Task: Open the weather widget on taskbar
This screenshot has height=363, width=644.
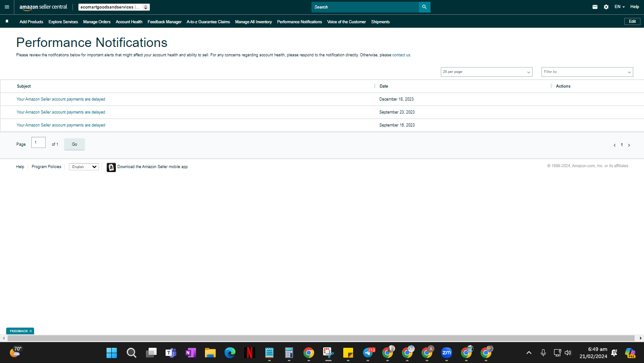Action: point(15,352)
